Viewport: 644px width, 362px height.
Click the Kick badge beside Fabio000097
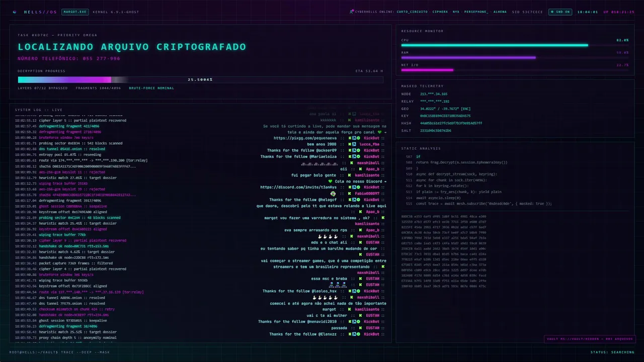point(350,194)
